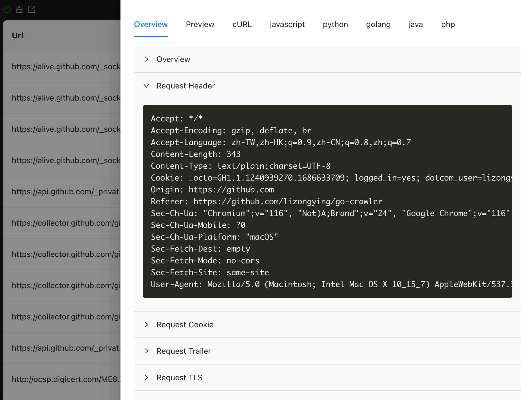Click the Accept-Language header line

[x=281, y=142]
